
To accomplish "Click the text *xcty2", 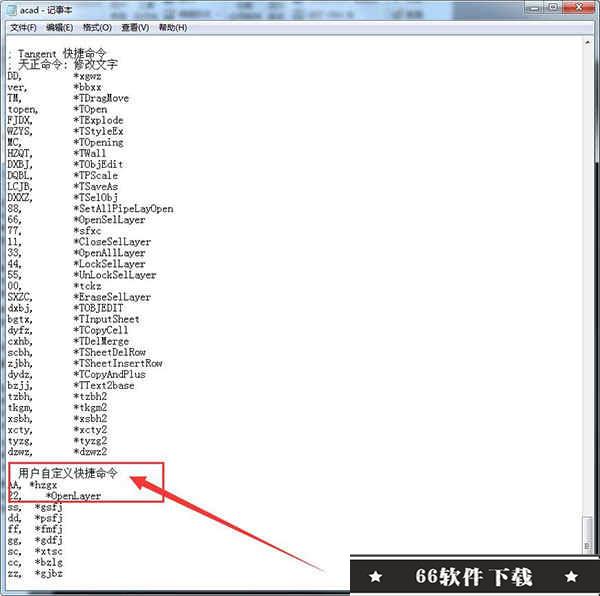I will (x=90, y=430).
